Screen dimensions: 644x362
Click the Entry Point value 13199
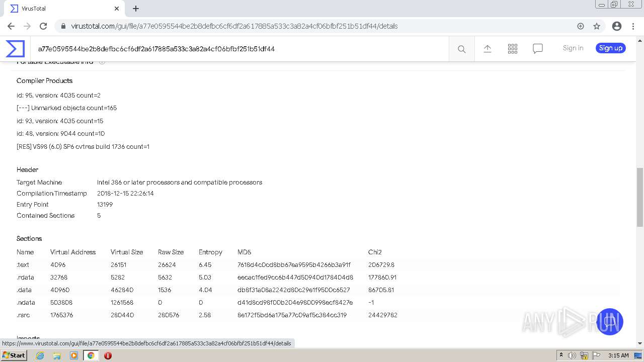(105, 205)
